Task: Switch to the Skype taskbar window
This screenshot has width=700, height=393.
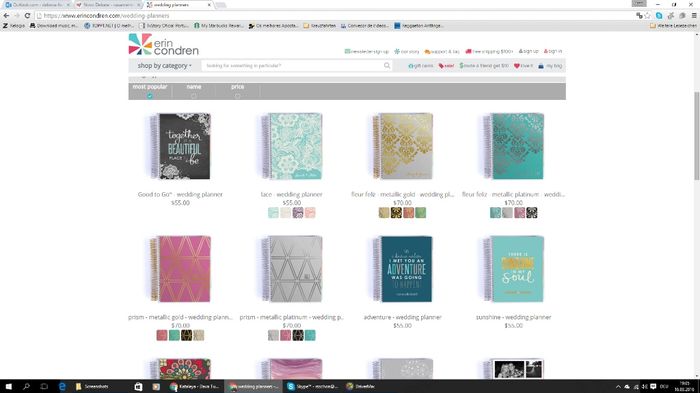Action: point(312,386)
